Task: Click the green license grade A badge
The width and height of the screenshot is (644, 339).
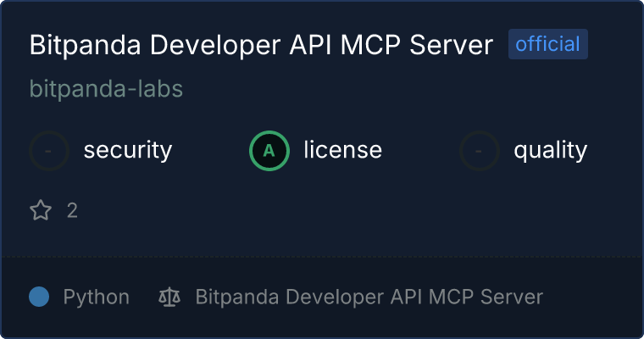Action: click(269, 151)
